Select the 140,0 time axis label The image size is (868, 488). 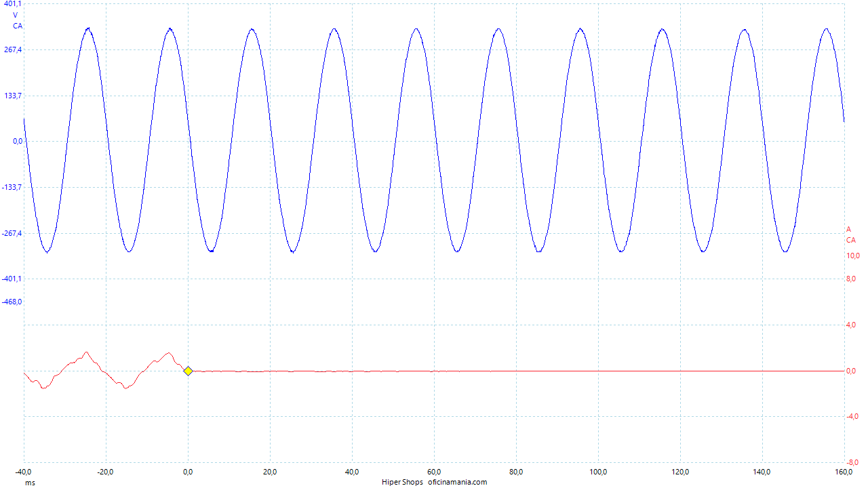point(762,472)
